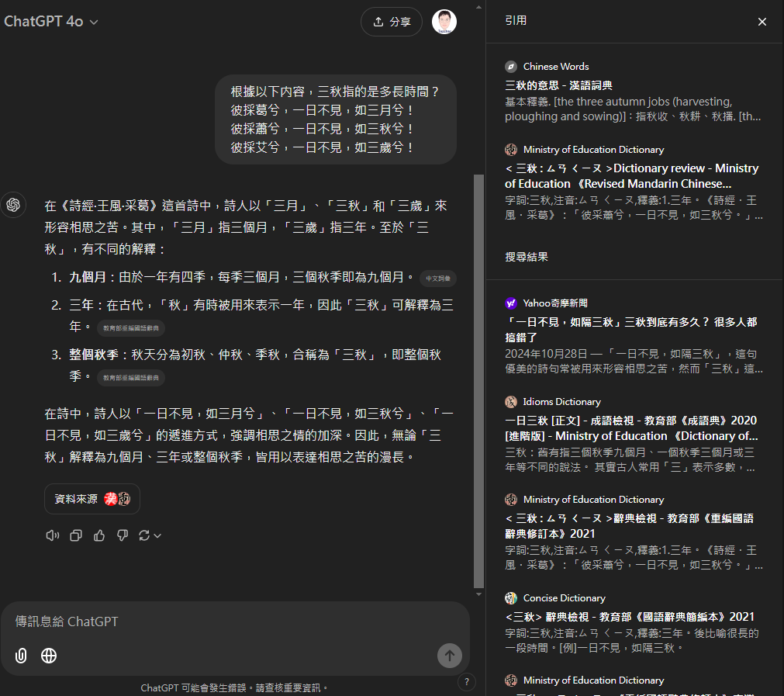784x696 pixels.
Task: Open the ChatGPT 4o model selector dropdown
Action: [x=50, y=22]
